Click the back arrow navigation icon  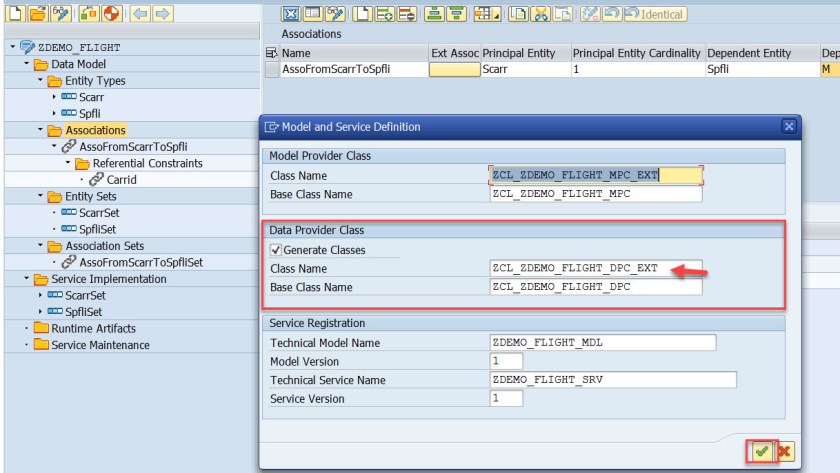[x=140, y=14]
